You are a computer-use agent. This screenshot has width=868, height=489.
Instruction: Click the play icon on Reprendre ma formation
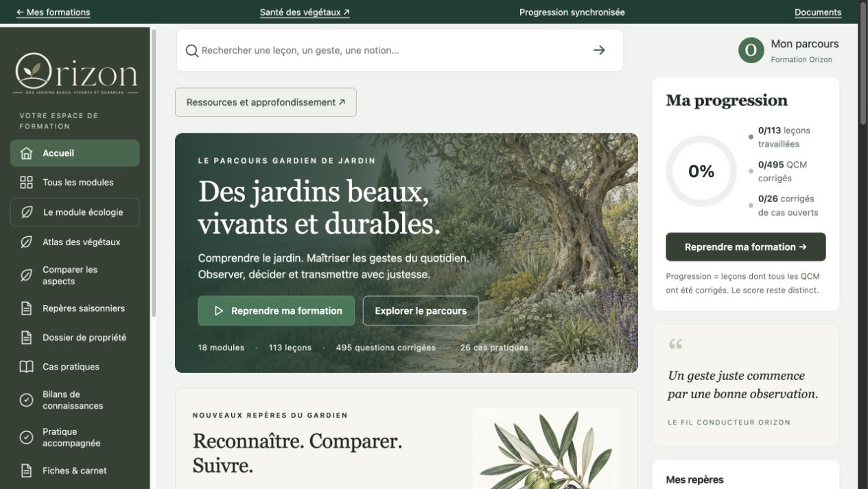219,310
